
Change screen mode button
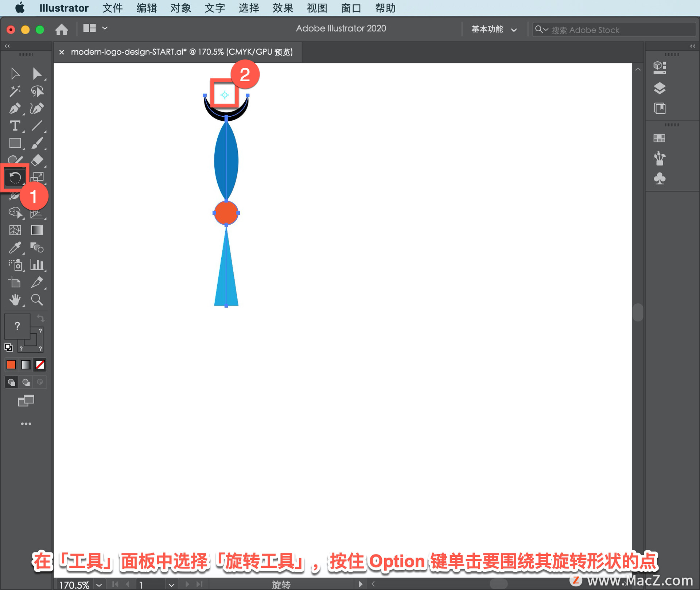tap(26, 401)
